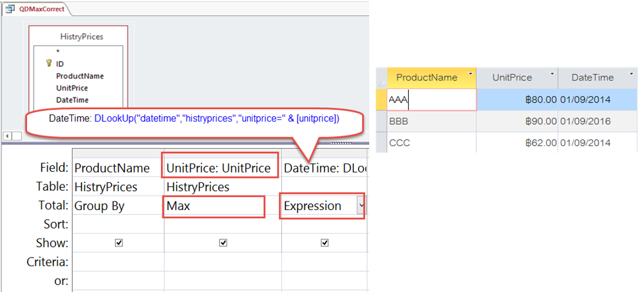Select the ProductName field in HistryPrices list

click(80, 76)
